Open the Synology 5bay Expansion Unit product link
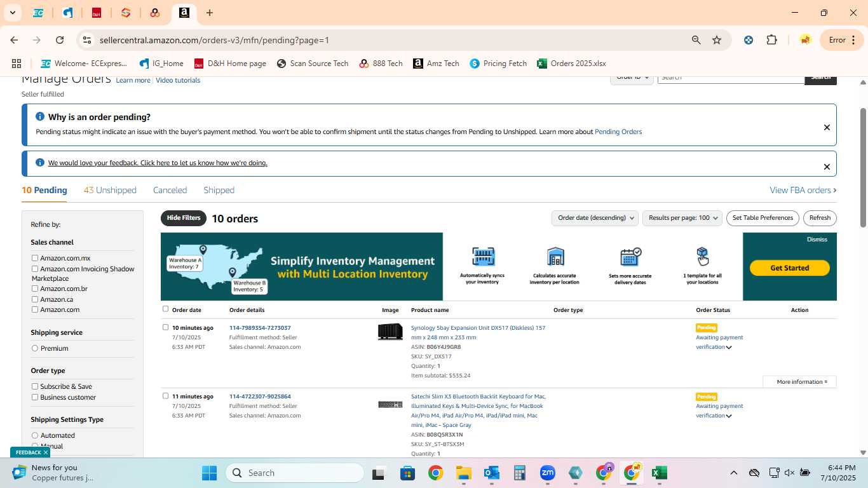This screenshot has height=488, width=868. click(478, 332)
